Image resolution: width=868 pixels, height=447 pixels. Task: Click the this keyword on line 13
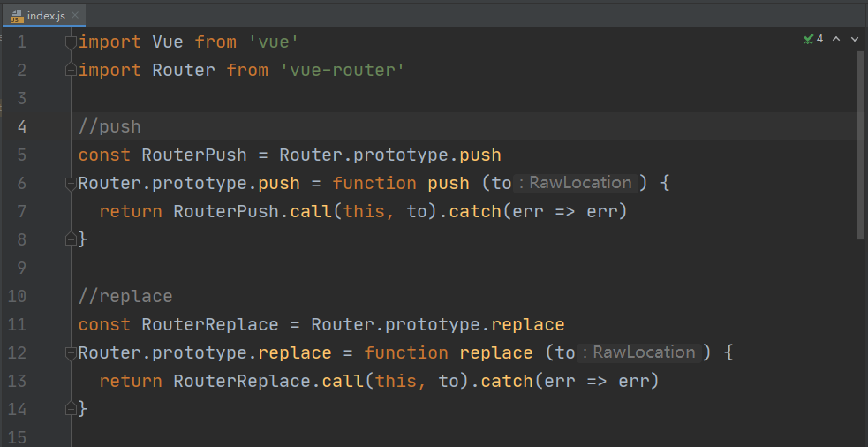(x=396, y=381)
